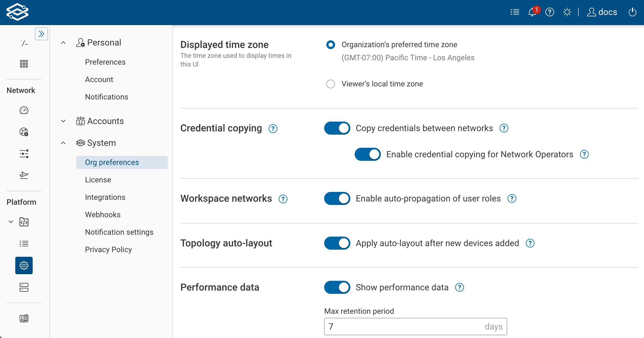Click help icon beside Show performance data
Screen dimensions: 644x338
pyautogui.click(x=460, y=287)
